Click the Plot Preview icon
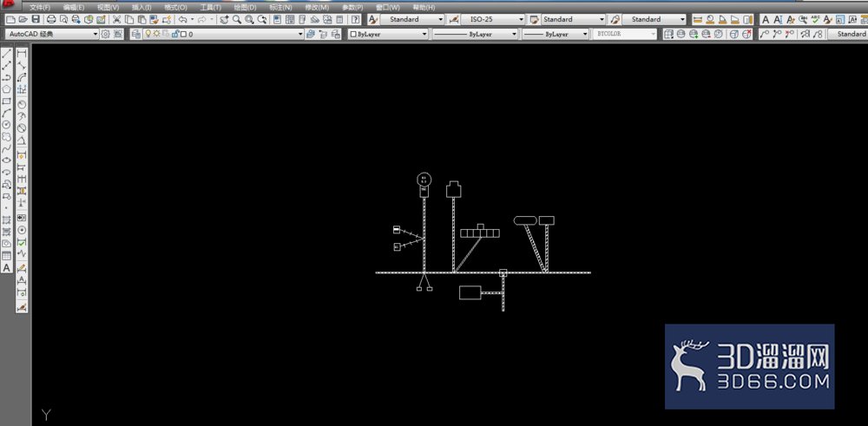Image resolution: width=868 pixels, height=426 pixels. (63, 19)
